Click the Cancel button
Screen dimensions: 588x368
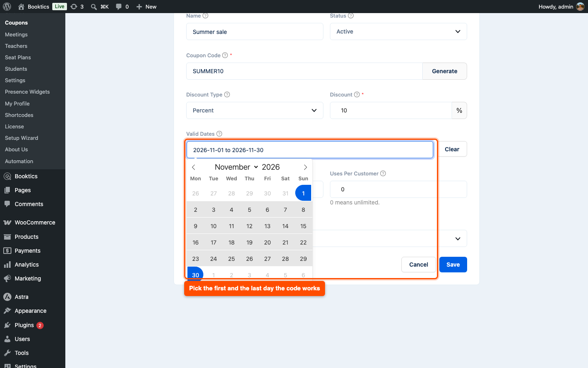click(x=419, y=265)
